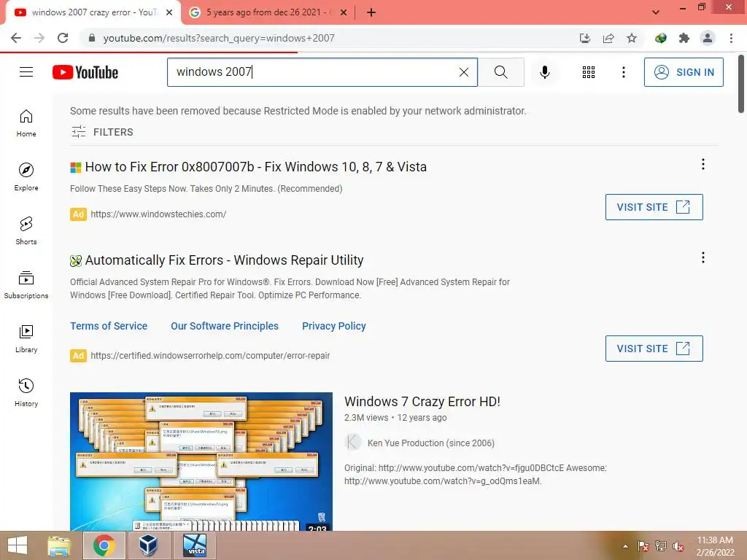Viewport: 747px width, 560px height.
Task: Open 'Windows 7 Crazy Error HD!' video title
Action: click(x=422, y=402)
